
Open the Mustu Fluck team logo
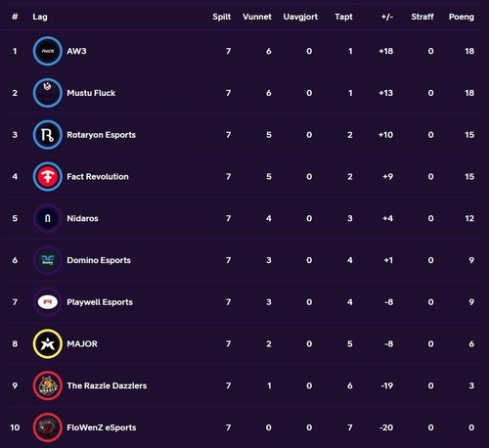pyautogui.click(x=48, y=93)
